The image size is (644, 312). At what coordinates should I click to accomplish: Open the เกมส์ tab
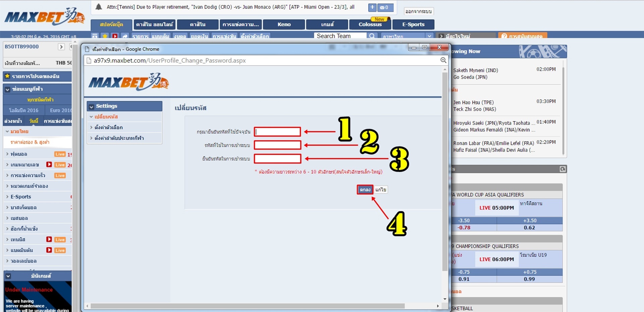327,24
